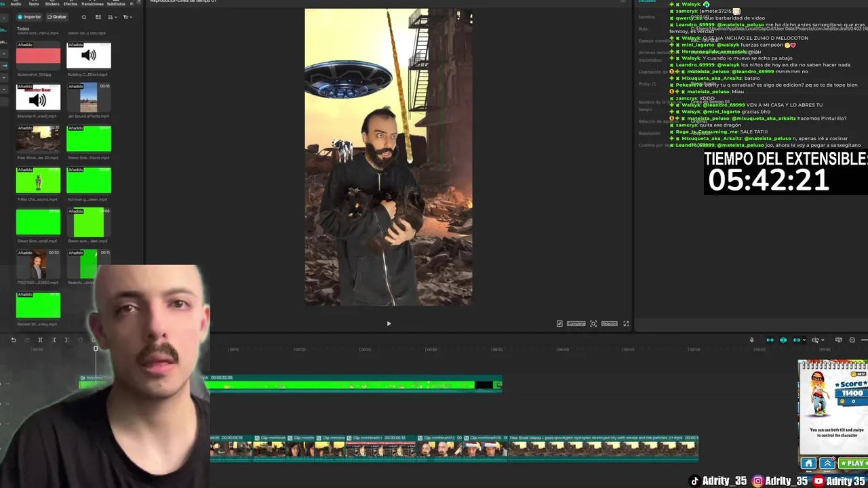The height and width of the screenshot is (488, 868).
Task: Click the home icon in game overlay
Action: [808, 464]
